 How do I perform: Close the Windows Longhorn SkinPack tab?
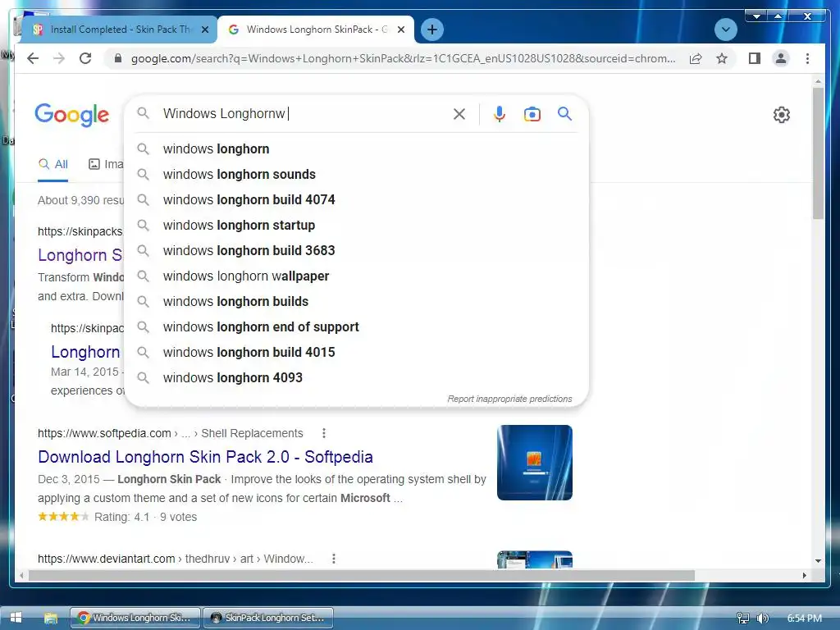pos(400,30)
